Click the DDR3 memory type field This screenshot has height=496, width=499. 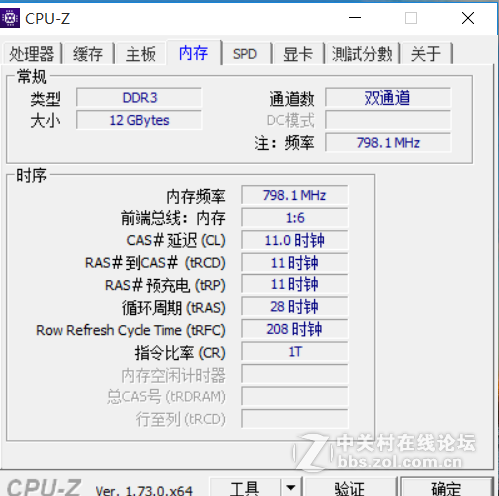pos(139,98)
